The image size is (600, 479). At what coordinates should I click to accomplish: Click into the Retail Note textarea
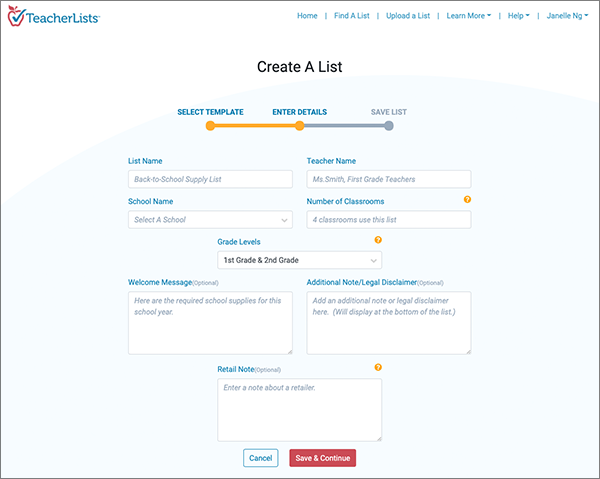coord(300,410)
